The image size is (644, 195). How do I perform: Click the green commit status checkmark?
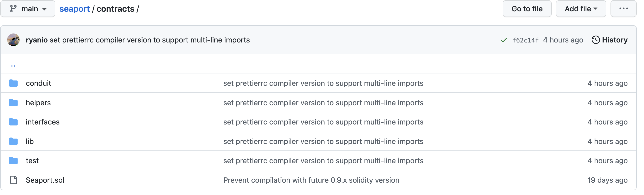(504, 40)
